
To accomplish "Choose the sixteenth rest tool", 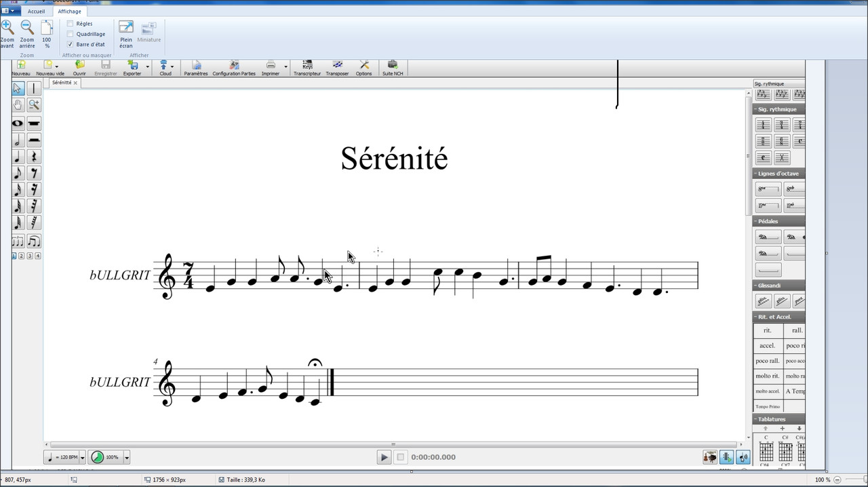I will [x=34, y=189].
